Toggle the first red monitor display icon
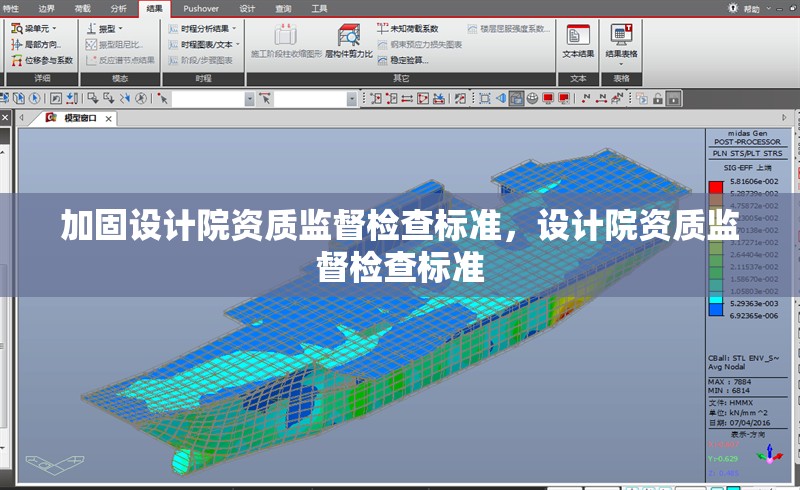Screen dimensions: 800x490 548,98
